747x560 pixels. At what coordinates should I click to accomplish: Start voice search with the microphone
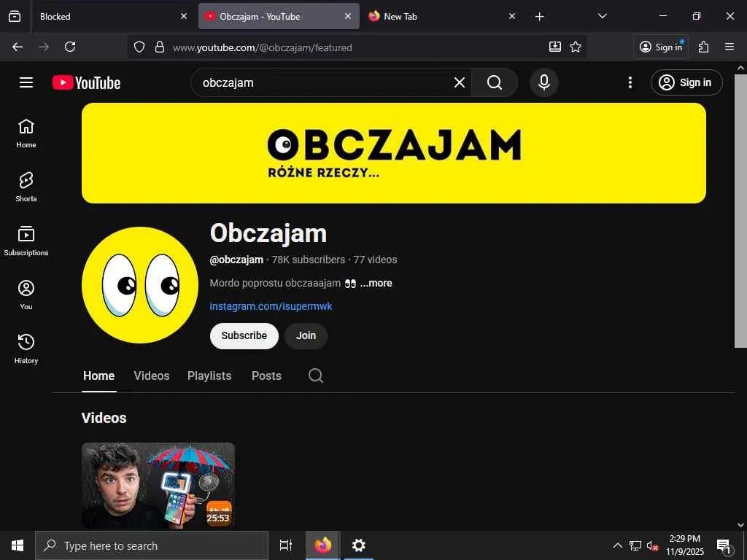pyautogui.click(x=543, y=82)
